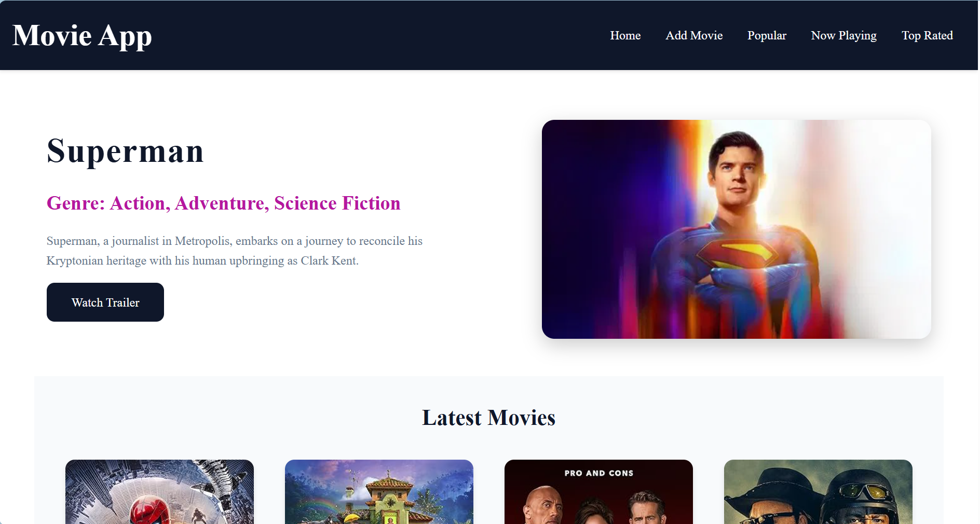Click the Superman plot description text
Image resolution: width=980 pixels, height=524 pixels.
pos(235,251)
